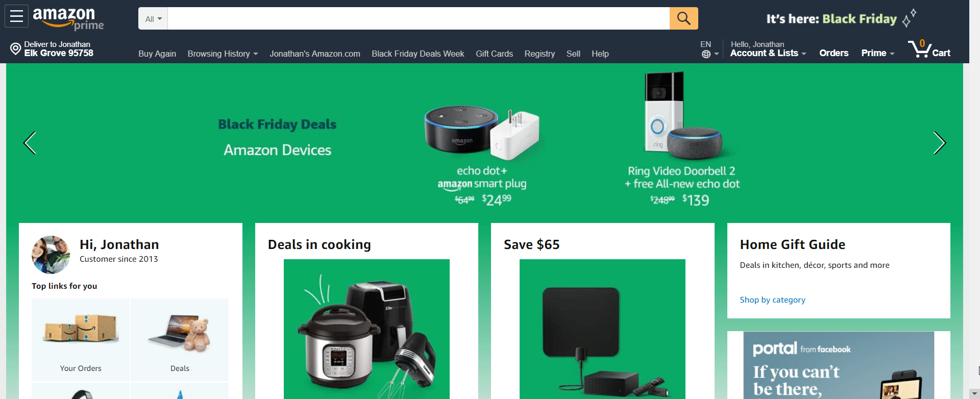
Task: Click into the Amazon search field
Action: click(x=419, y=18)
